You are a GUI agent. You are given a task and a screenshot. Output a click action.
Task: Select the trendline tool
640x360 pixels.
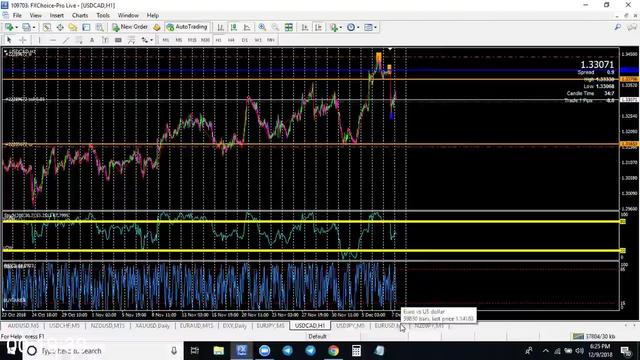click(66, 40)
